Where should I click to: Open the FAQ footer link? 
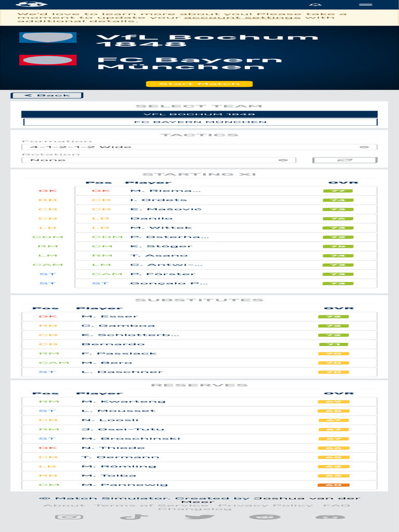336,506
